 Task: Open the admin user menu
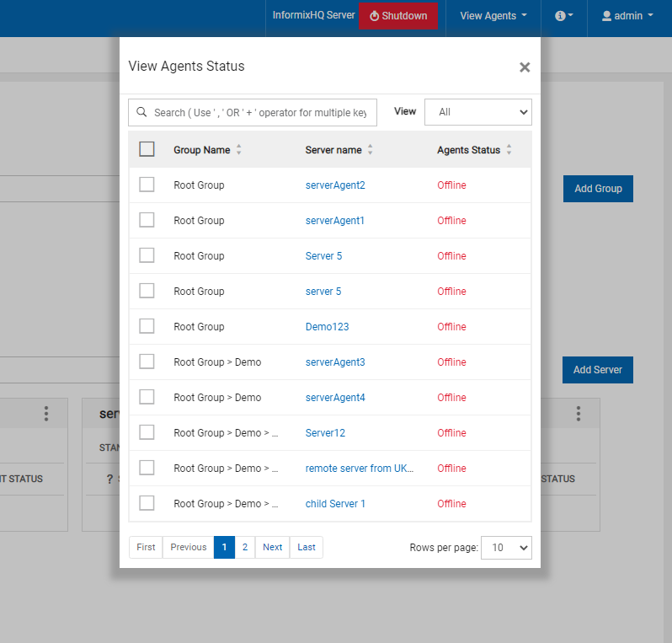click(627, 16)
